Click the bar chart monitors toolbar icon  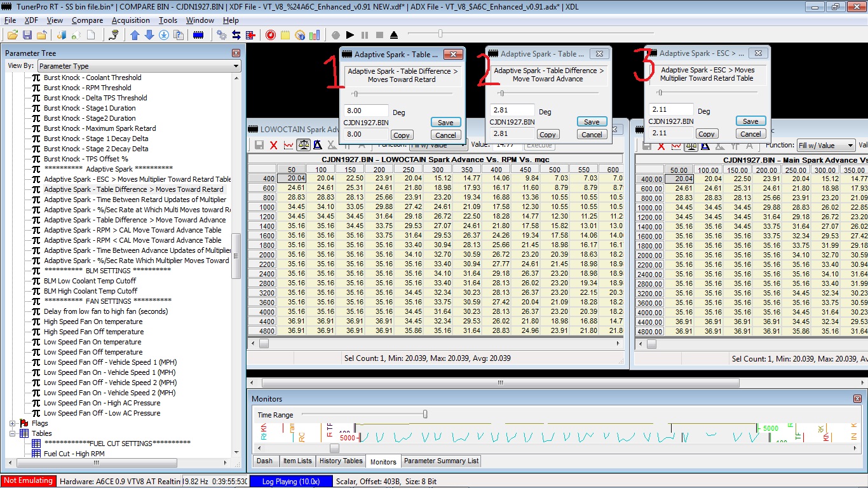(315, 35)
